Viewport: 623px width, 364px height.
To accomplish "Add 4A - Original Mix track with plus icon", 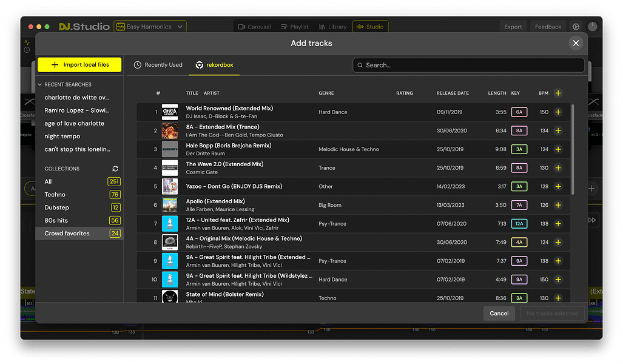I will click(x=558, y=243).
